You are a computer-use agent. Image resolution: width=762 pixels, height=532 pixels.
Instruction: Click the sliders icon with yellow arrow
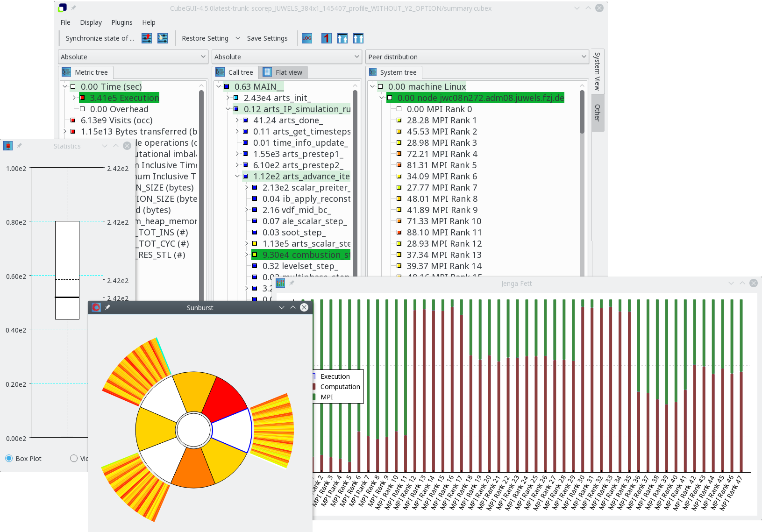click(163, 38)
